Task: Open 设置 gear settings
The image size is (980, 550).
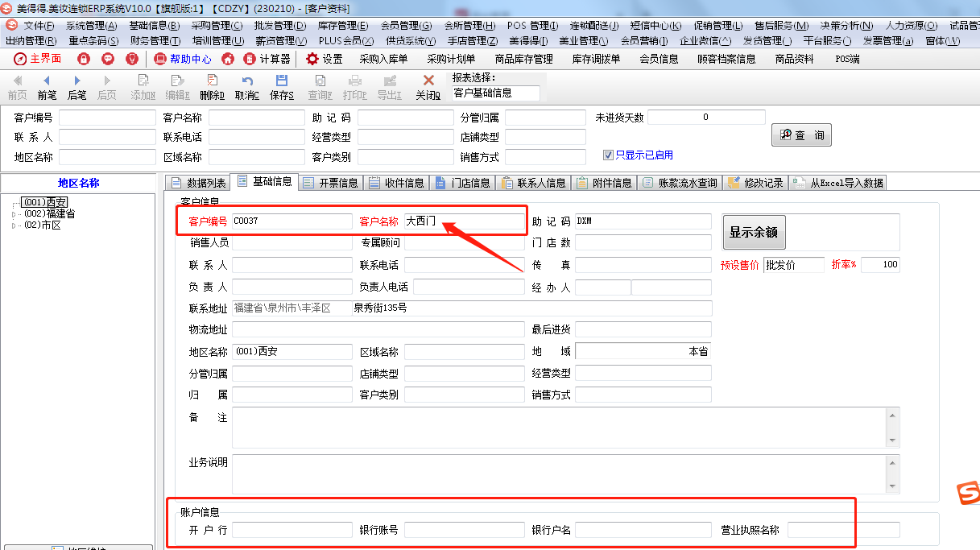Action: 324,59
